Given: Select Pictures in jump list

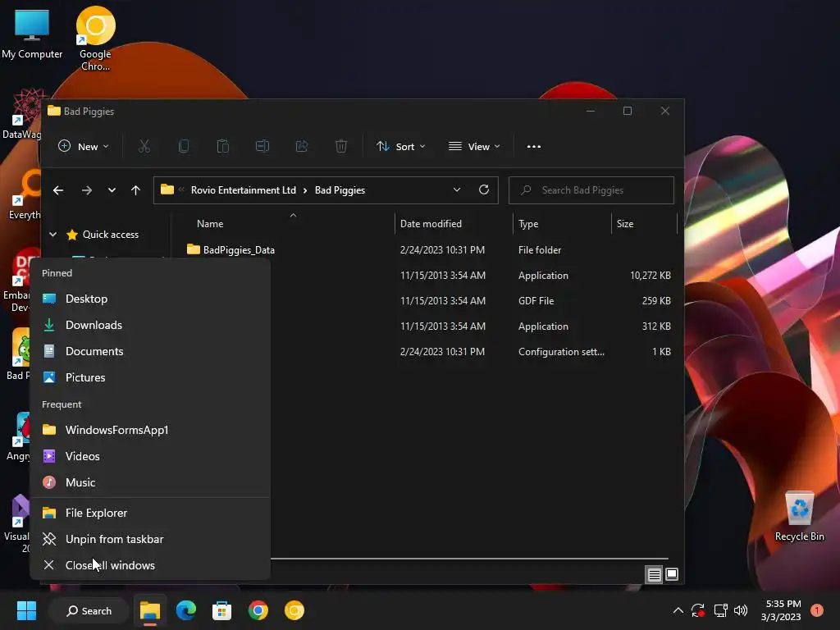Looking at the screenshot, I should point(150,377).
